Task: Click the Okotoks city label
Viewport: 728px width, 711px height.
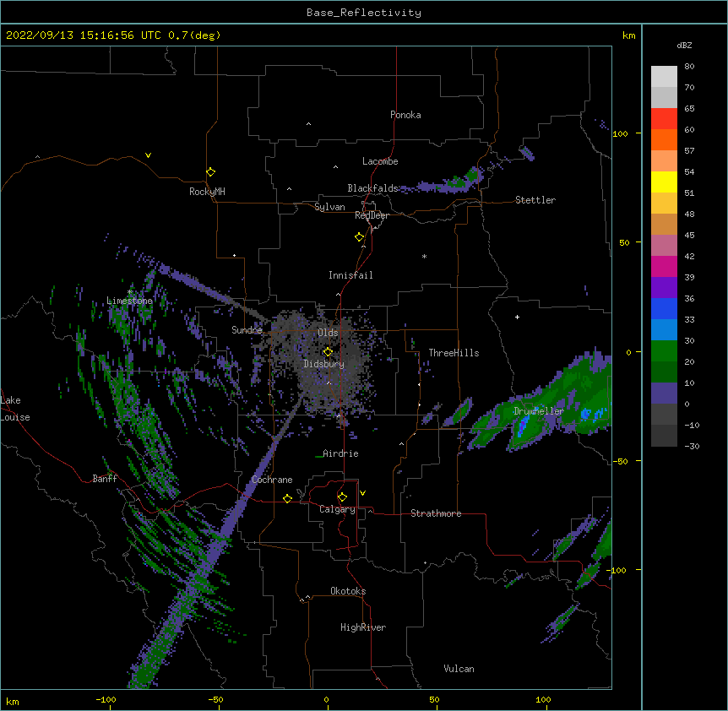Action: pos(348,591)
